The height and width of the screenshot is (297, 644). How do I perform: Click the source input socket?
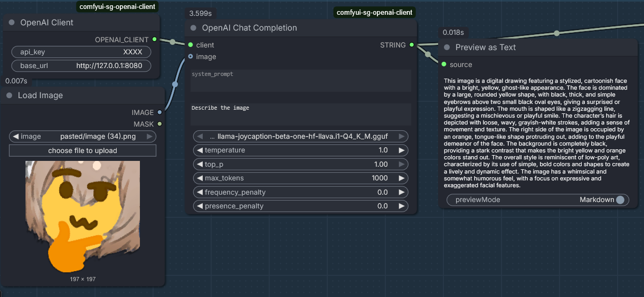coord(444,64)
